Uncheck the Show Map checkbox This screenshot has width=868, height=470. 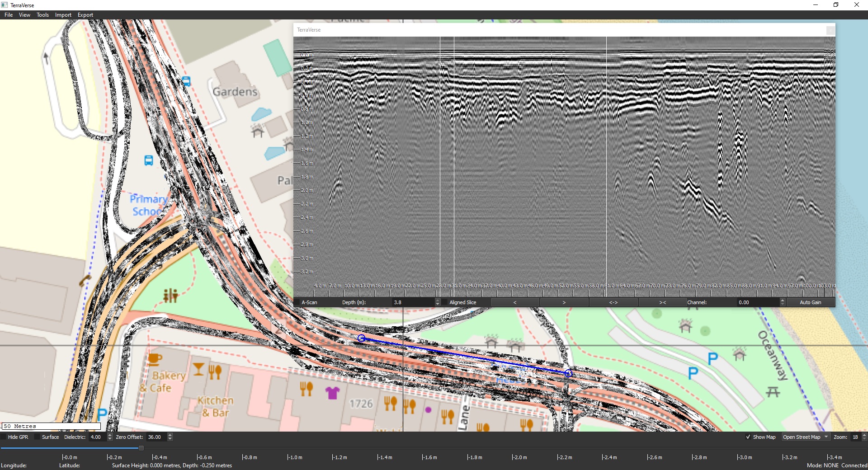coord(748,437)
